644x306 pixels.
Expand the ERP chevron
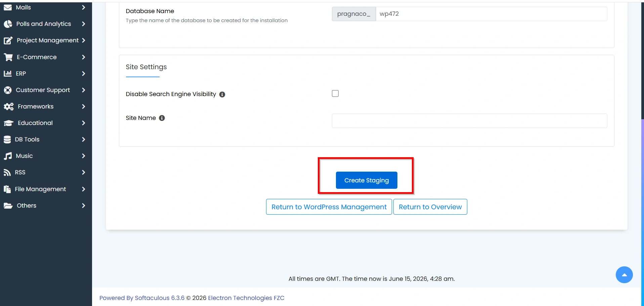point(84,74)
